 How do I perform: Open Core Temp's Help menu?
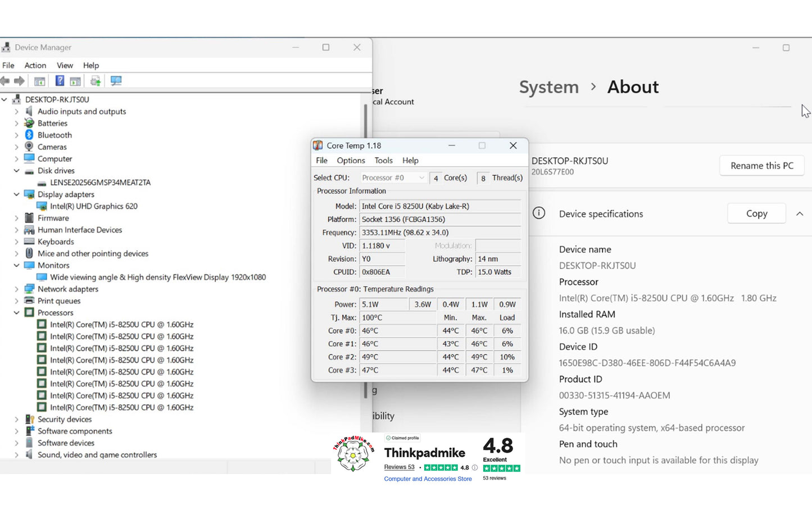tap(410, 161)
